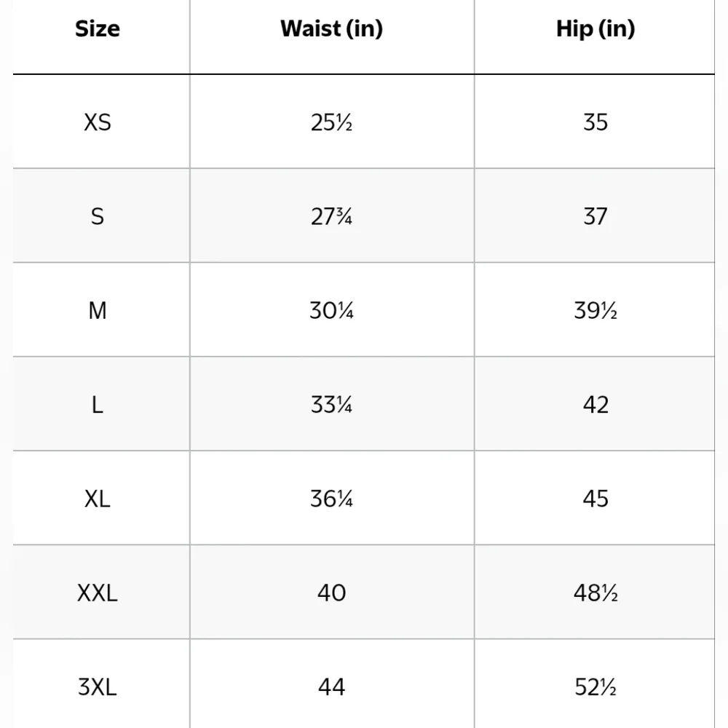The width and height of the screenshot is (728, 728).
Task: Click the 36¼ waist measurement for XL
Action: (331, 499)
